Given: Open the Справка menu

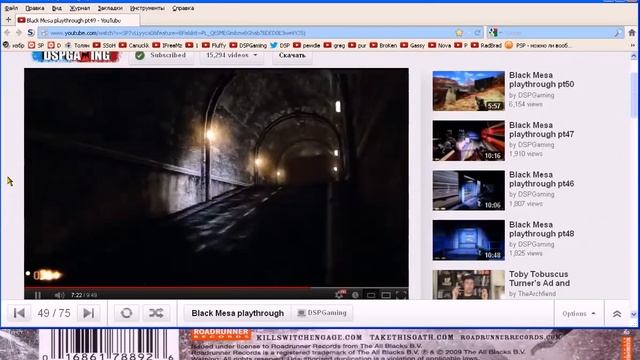Looking at the screenshot, I should tap(183, 8).
